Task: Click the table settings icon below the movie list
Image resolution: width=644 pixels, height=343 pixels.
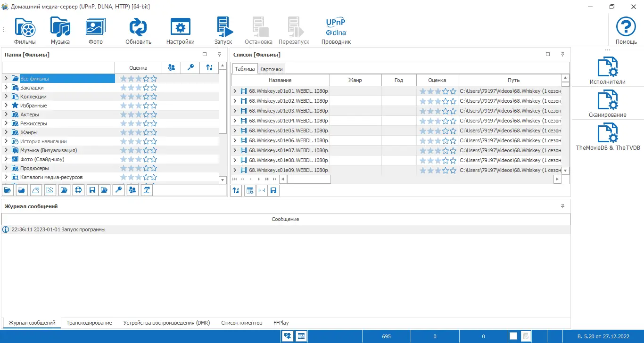Action: (x=250, y=190)
